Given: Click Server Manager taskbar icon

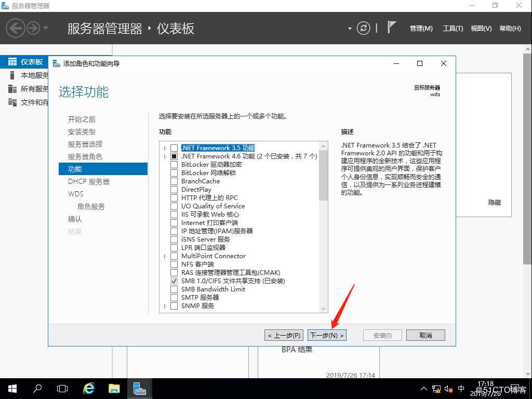Looking at the screenshot, I should click(x=139, y=389).
